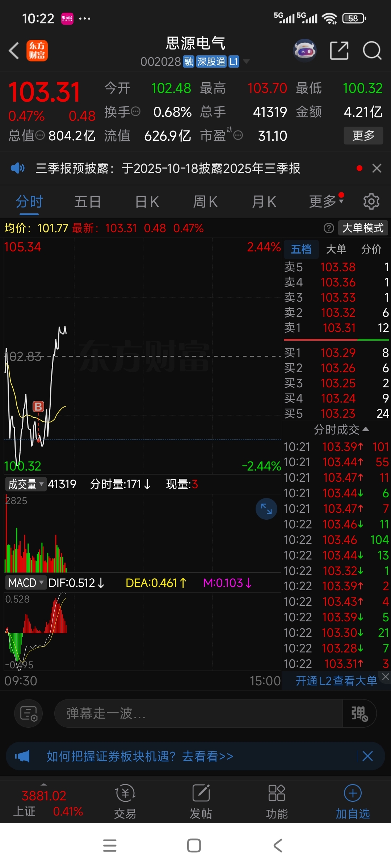Image resolution: width=391 pixels, height=868 pixels.
Task: Open the 更多 quote details button
Action: [363, 136]
